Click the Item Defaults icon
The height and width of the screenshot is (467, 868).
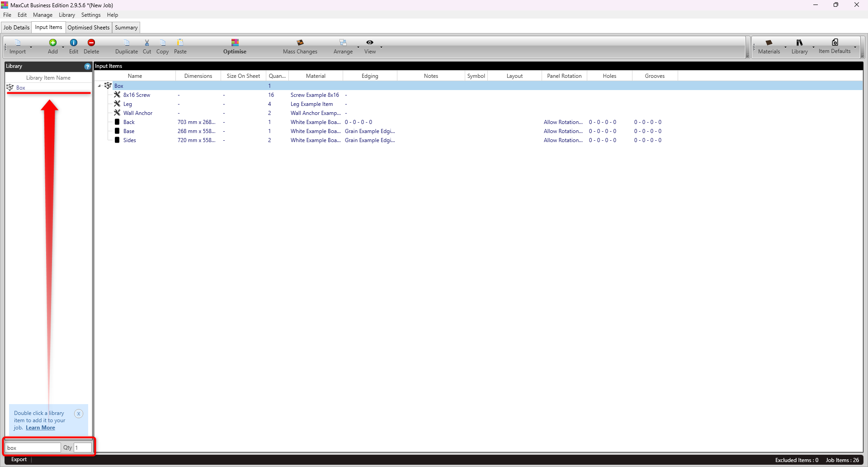pos(835,42)
